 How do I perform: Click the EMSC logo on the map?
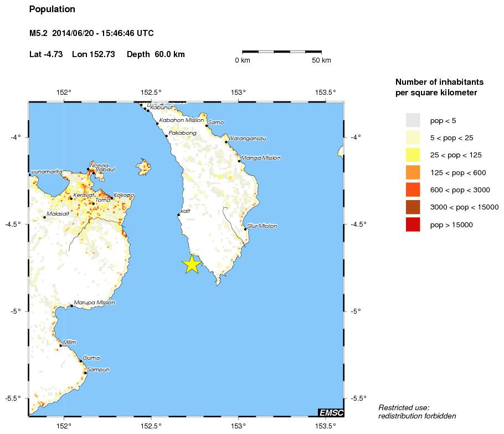click(x=331, y=412)
